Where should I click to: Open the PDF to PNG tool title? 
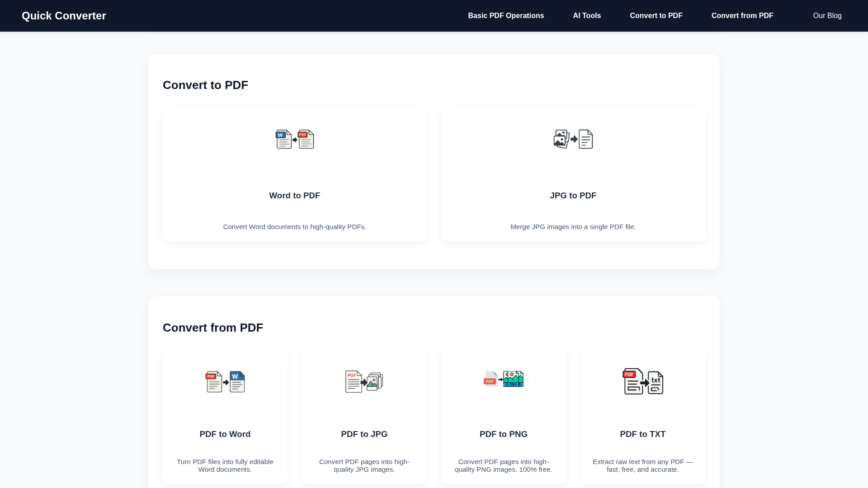(503, 434)
